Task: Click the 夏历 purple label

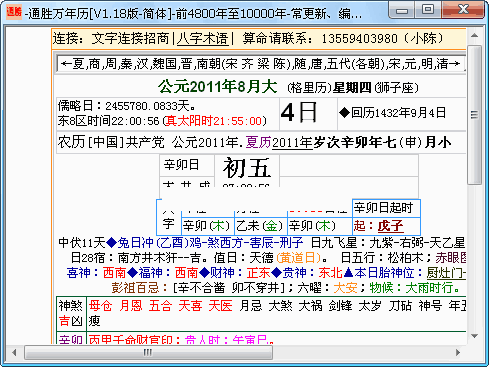Action: (259, 143)
